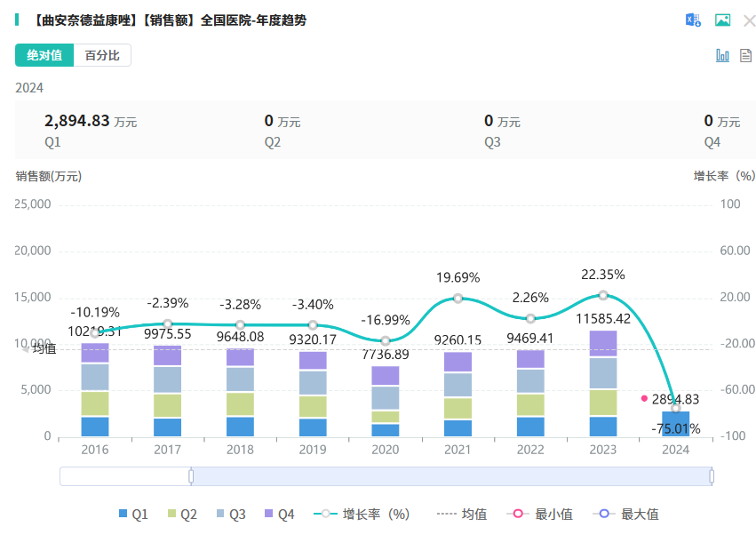Click the 2023 stacked bar
756x535 pixels.
click(x=603, y=383)
